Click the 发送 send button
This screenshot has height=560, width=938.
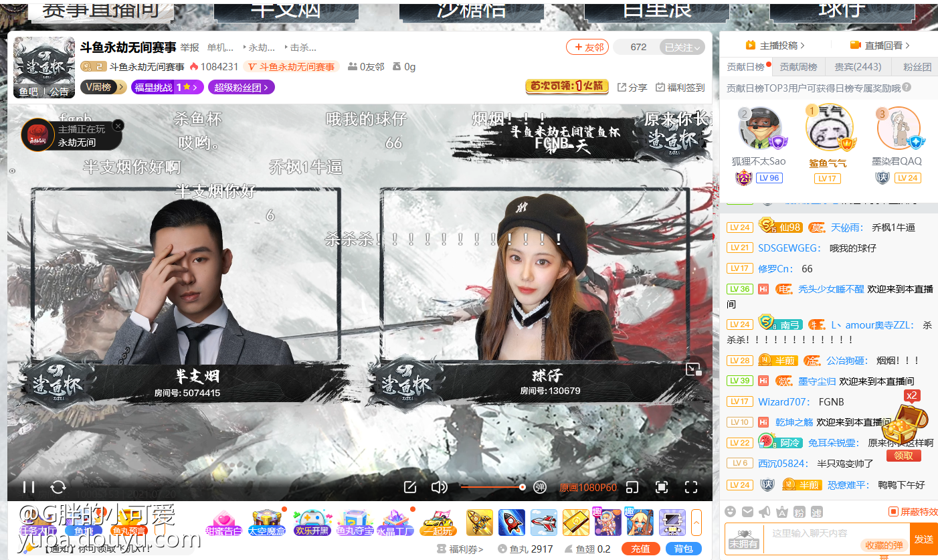[923, 539]
